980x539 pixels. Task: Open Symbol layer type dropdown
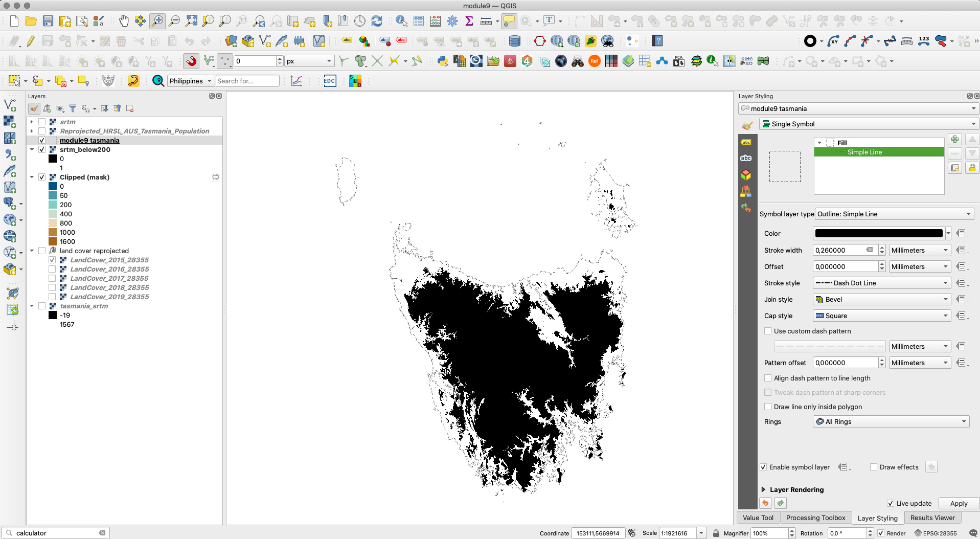point(894,214)
